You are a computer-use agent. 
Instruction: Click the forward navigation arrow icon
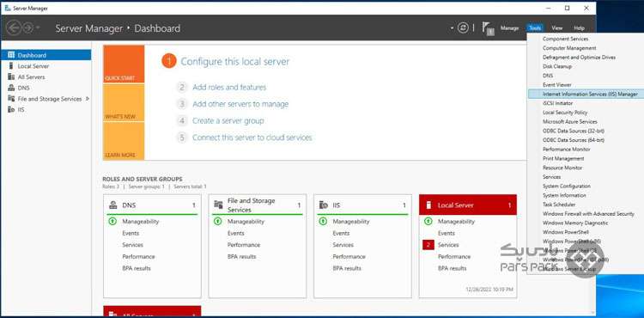tap(27, 28)
